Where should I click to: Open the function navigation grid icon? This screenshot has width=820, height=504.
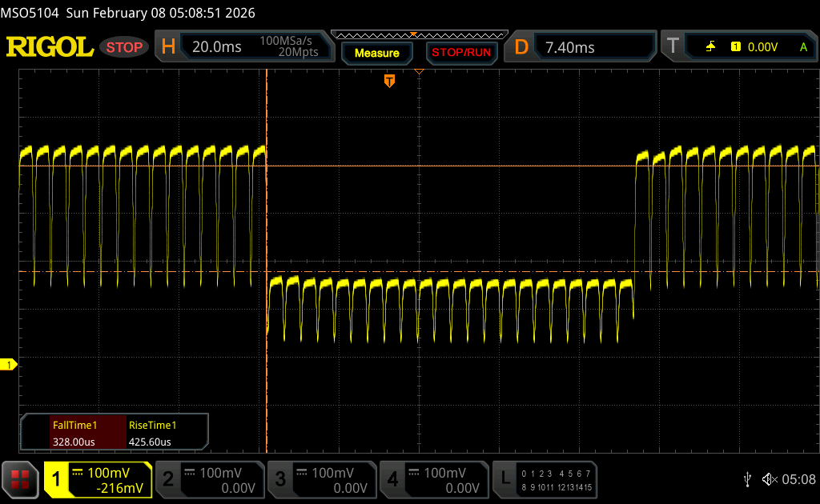tap(20, 479)
